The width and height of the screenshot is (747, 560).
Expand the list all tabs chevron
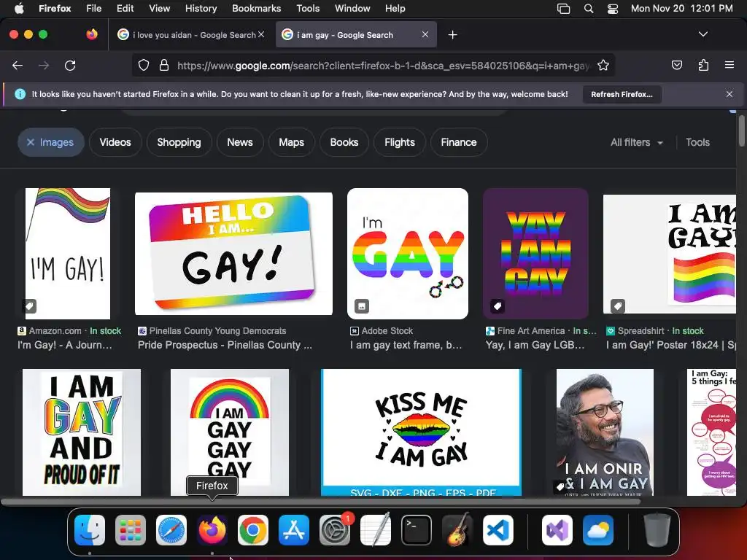pyautogui.click(x=703, y=34)
